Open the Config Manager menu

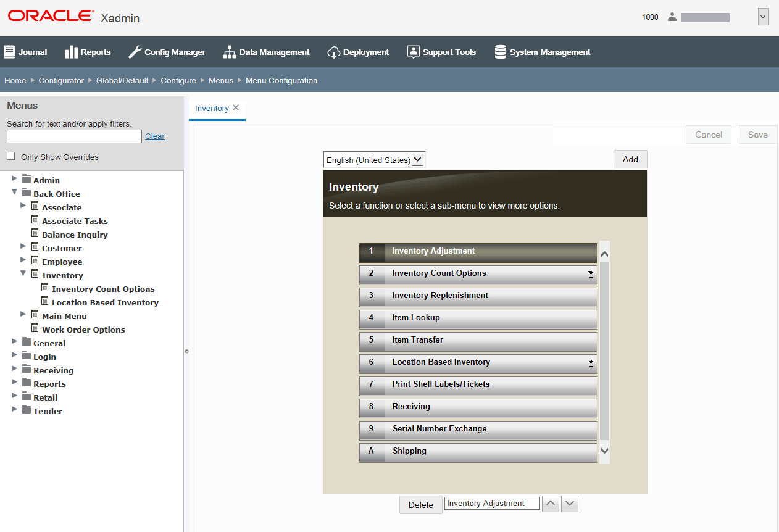167,52
